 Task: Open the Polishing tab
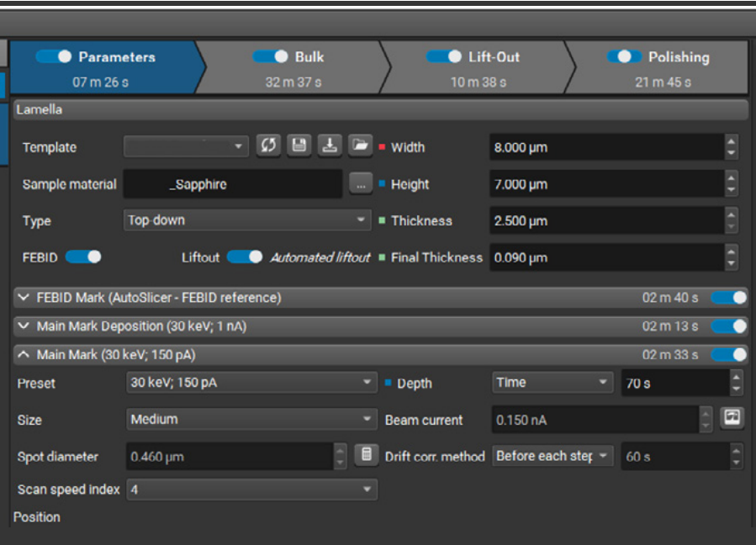click(660, 67)
